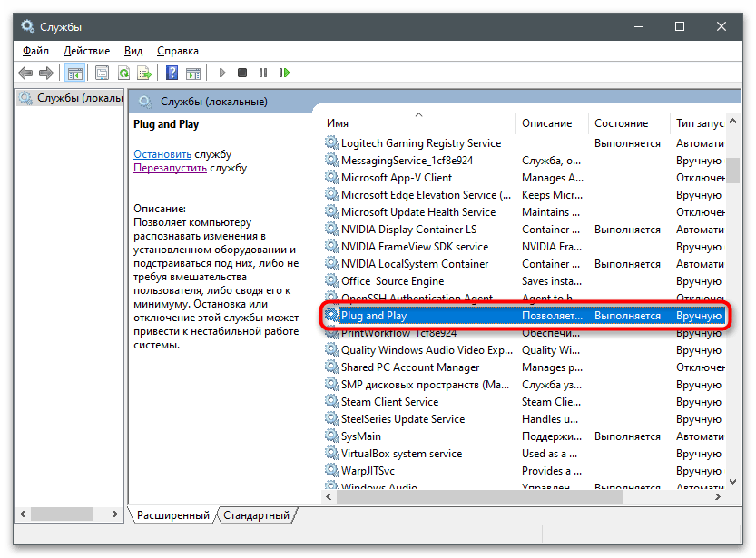Click the Restart service toolbar icon

point(284,73)
